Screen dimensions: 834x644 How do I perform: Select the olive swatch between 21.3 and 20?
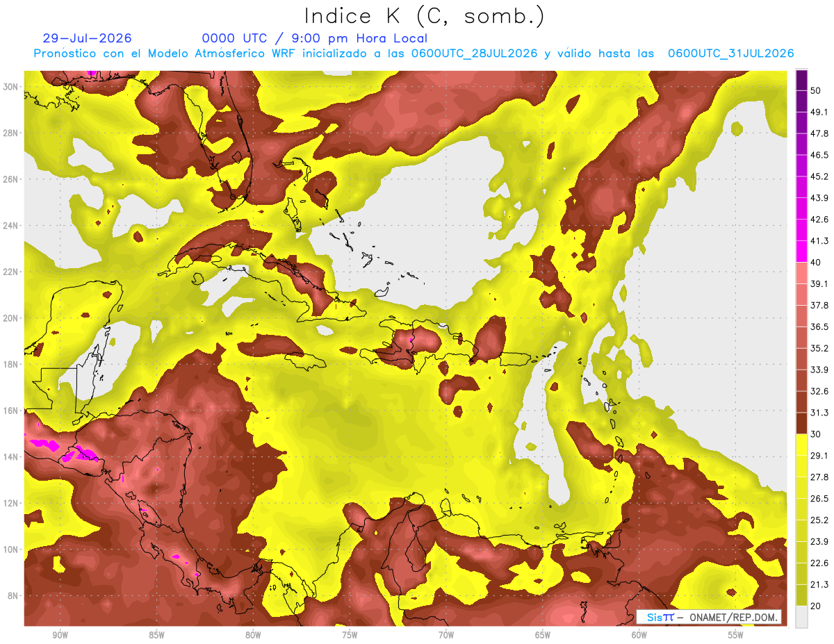(x=801, y=595)
